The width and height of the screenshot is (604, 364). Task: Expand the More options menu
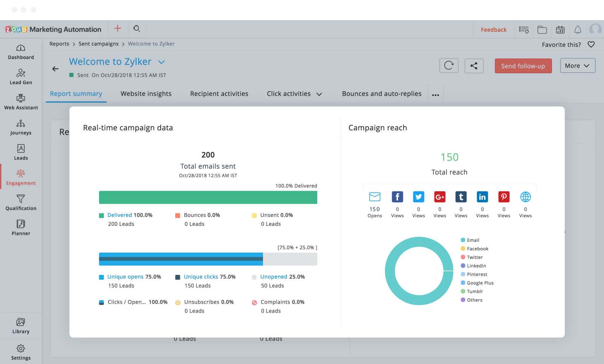pyautogui.click(x=577, y=66)
